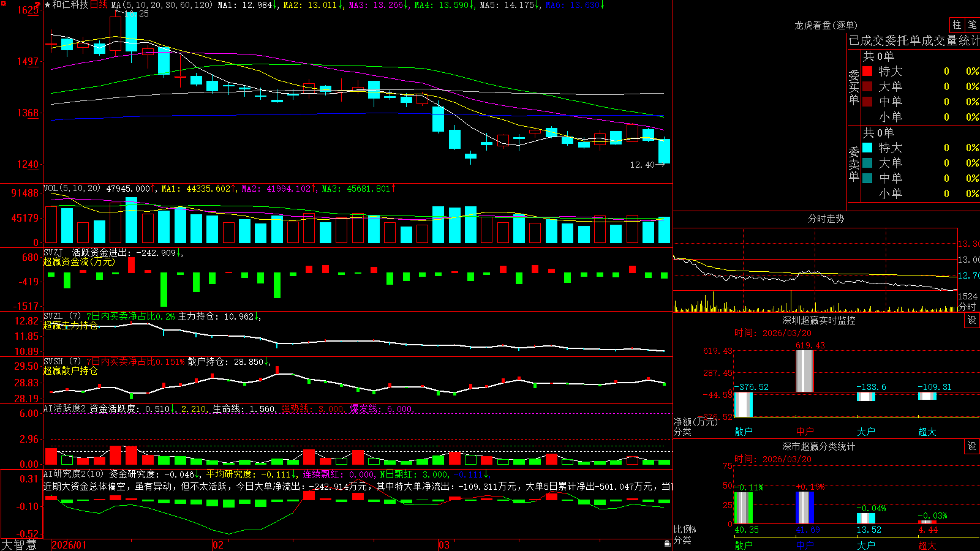Click the 2026/01 date marker on timeline
This screenshot has width=980, height=551.
coord(69,545)
